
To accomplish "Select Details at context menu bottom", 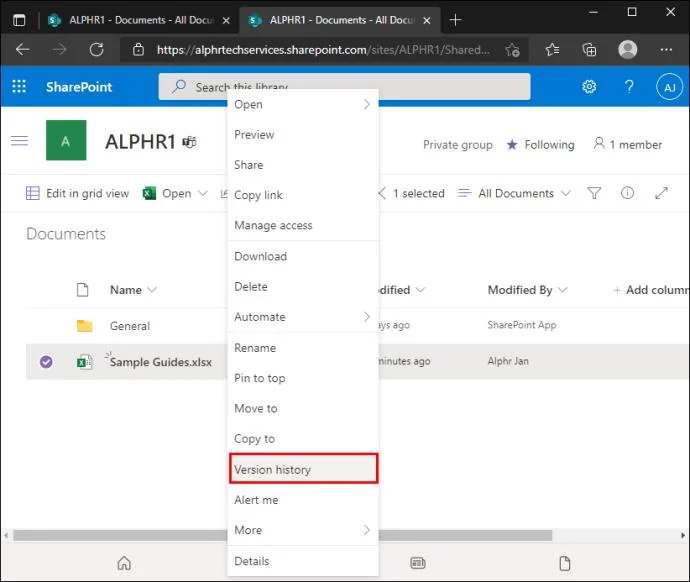I will click(x=303, y=561).
